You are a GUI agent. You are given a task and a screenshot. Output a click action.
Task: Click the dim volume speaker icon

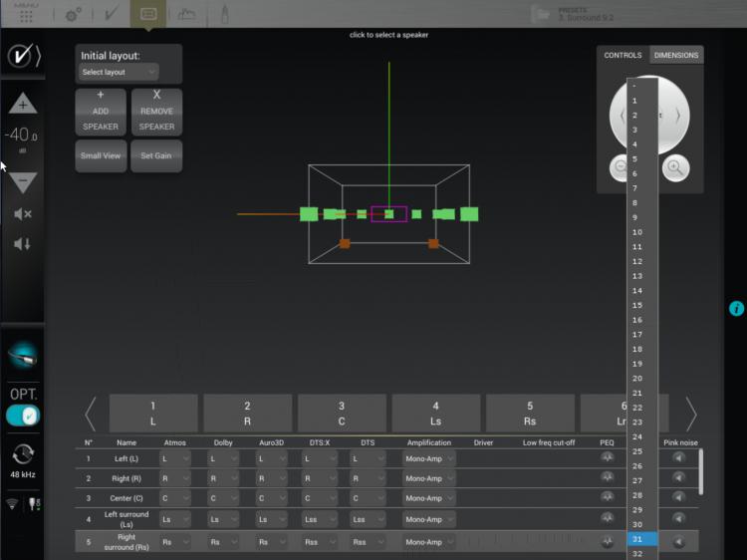pos(22,244)
